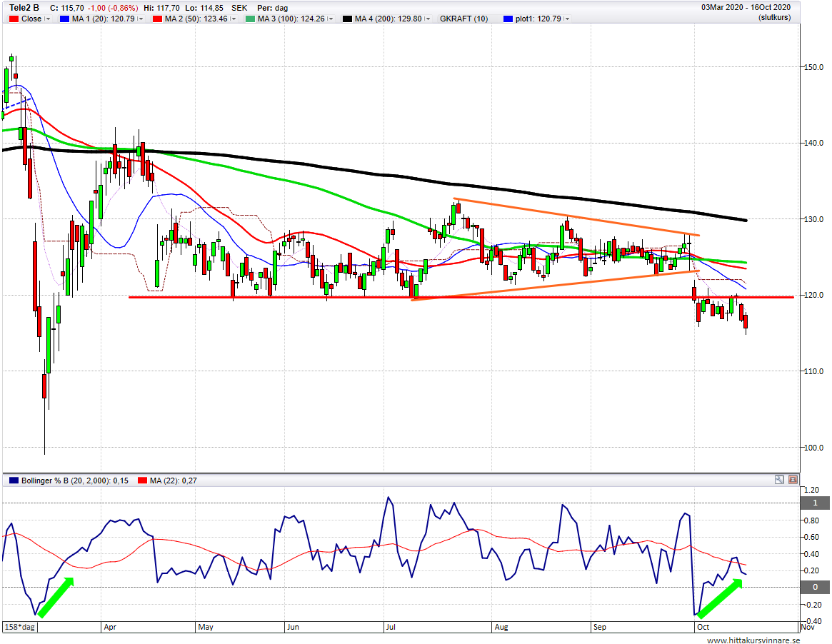
Task: Expand MA 1 (20) dropdown arrow
Action: (141, 19)
